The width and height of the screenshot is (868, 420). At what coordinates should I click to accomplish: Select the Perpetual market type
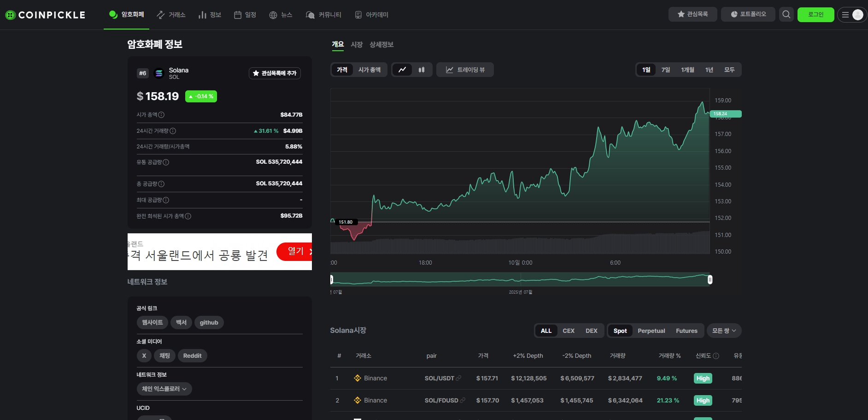click(651, 331)
